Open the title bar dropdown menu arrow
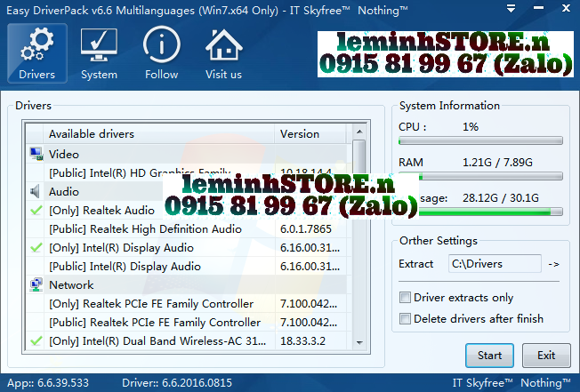Image resolution: width=580 pixels, height=392 pixels. [x=511, y=8]
